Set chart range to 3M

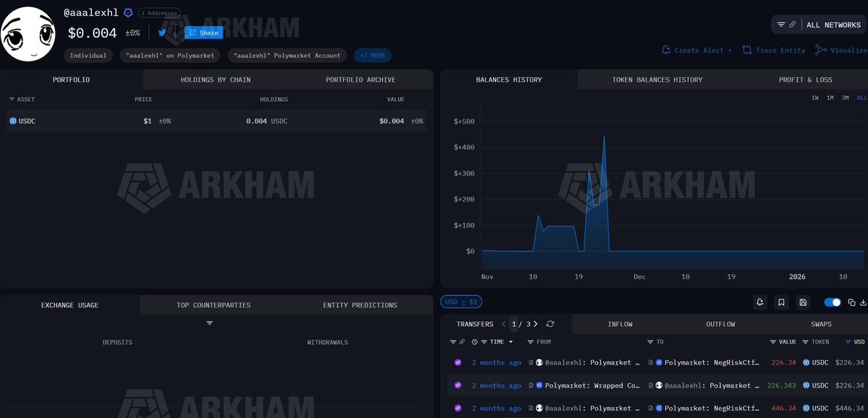pyautogui.click(x=846, y=98)
